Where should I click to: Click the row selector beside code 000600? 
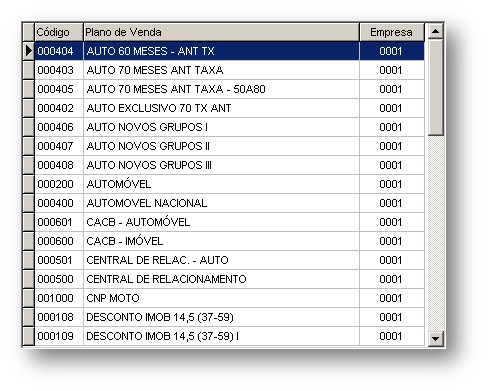tap(28, 241)
